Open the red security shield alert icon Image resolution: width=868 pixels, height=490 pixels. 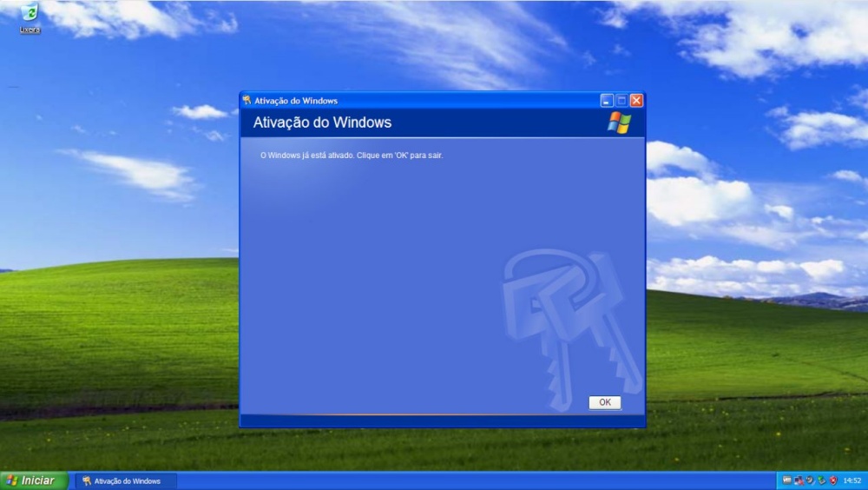[x=833, y=480]
